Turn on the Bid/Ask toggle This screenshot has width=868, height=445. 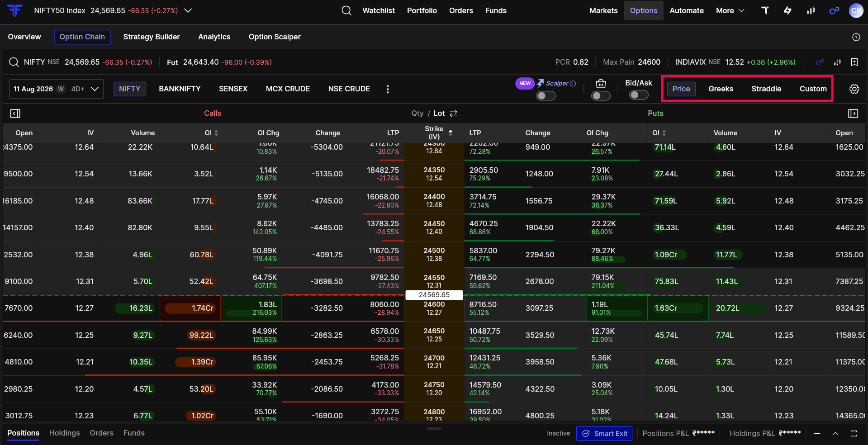639,95
